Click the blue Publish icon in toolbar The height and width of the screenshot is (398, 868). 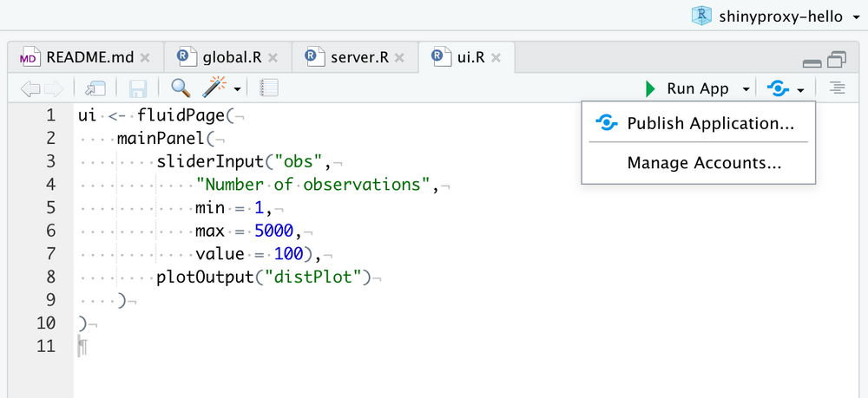tap(779, 88)
